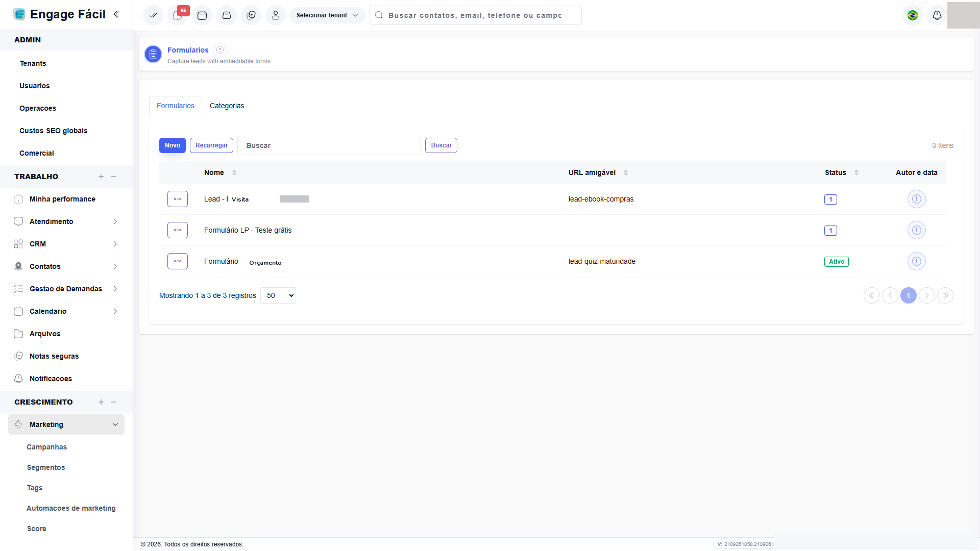Click the Buscar button

442,145
